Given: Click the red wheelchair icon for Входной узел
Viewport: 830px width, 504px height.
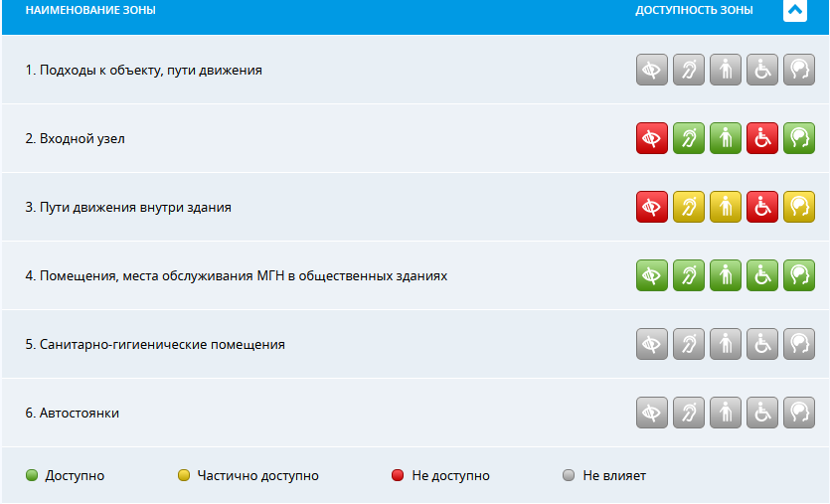Looking at the screenshot, I should (762, 138).
